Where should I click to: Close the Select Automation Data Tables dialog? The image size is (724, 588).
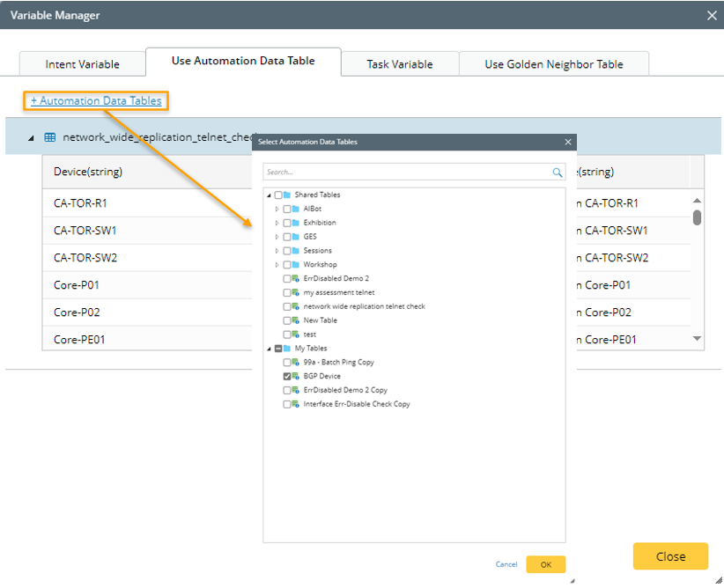[x=568, y=142]
